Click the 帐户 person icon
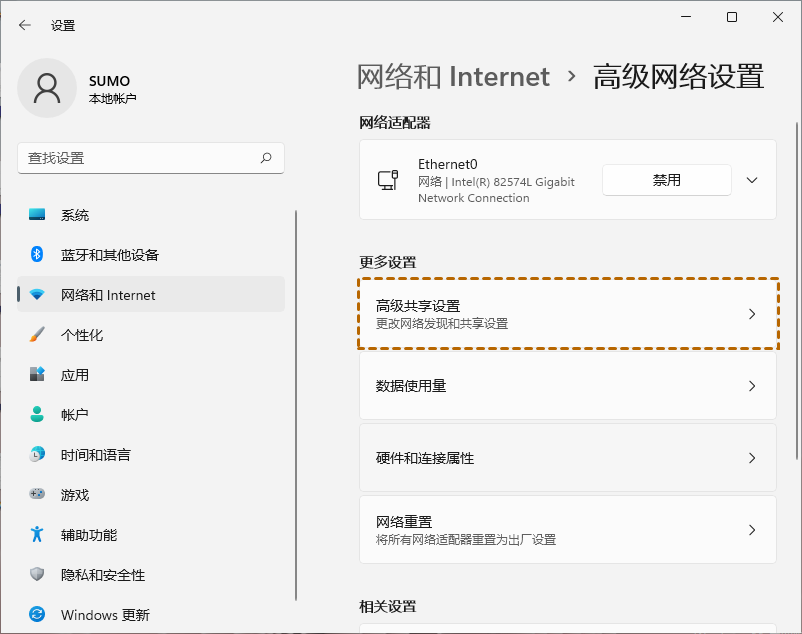 tap(37, 414)
